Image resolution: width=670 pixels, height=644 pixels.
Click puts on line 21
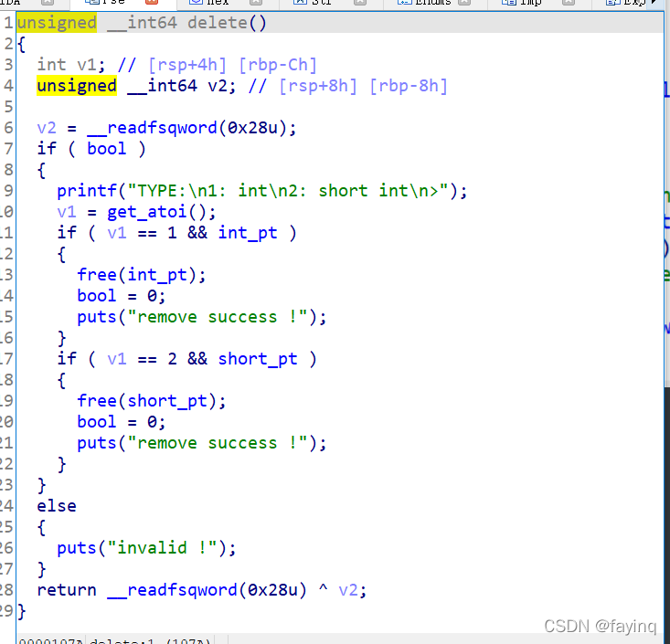[97, 443]
